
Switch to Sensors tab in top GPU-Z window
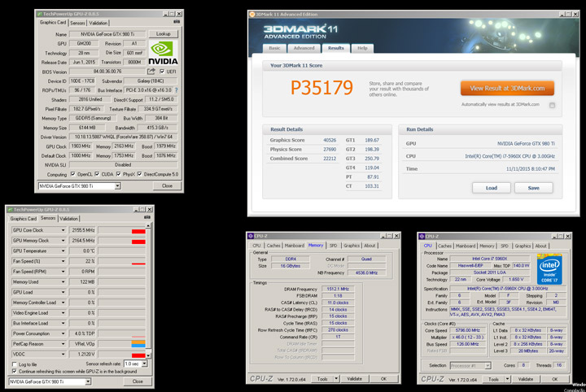point(77,23)
